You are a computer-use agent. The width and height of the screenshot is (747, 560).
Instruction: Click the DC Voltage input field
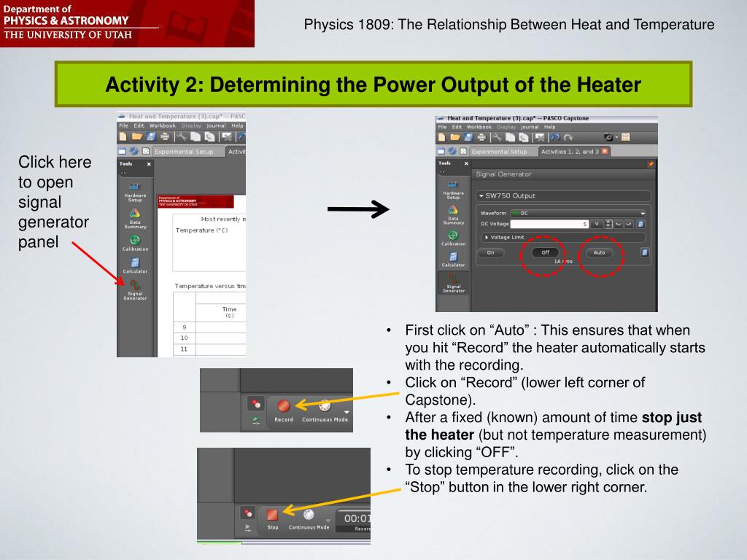[x=550, y=224]
